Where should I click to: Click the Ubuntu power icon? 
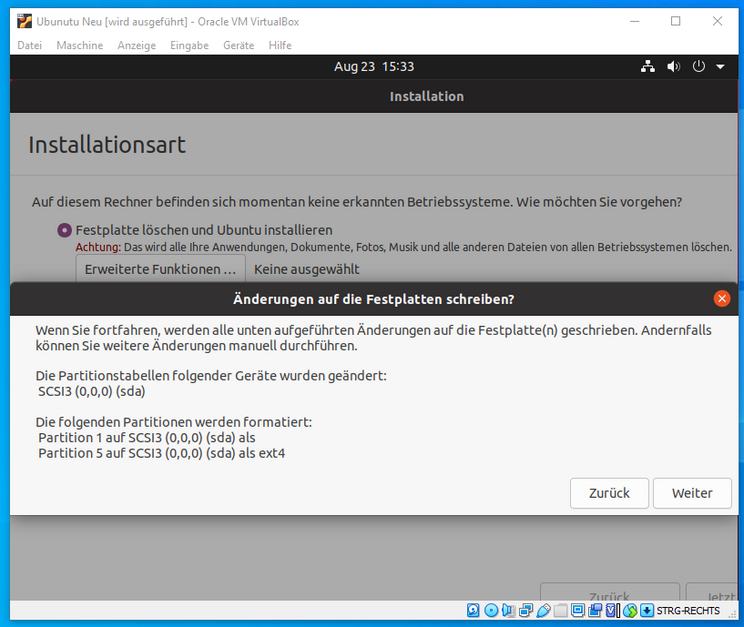pos(698,67)
